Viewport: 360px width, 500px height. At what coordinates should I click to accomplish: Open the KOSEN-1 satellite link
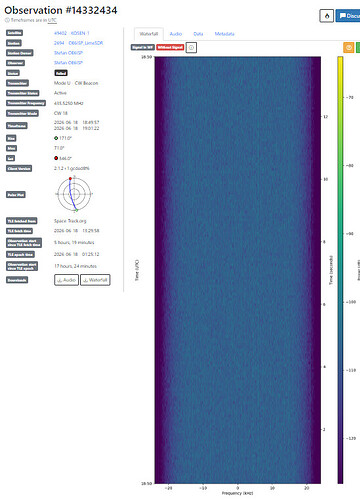coord(71,33)
